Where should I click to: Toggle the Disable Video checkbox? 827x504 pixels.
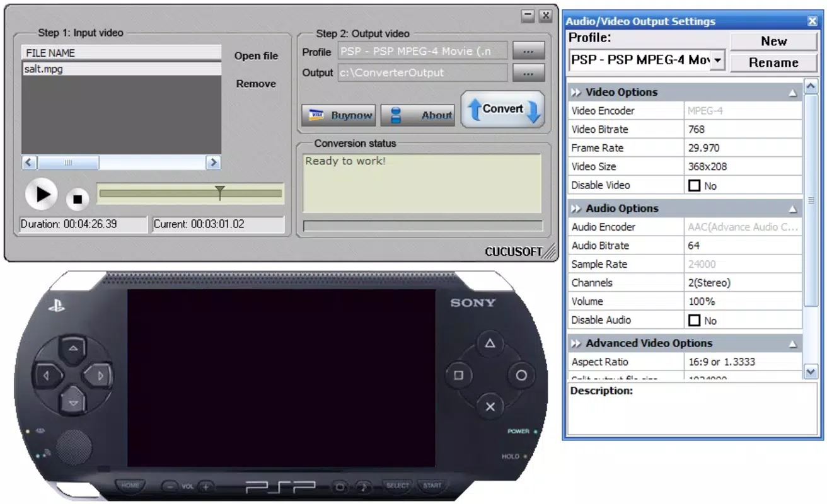tap(694, 186)
